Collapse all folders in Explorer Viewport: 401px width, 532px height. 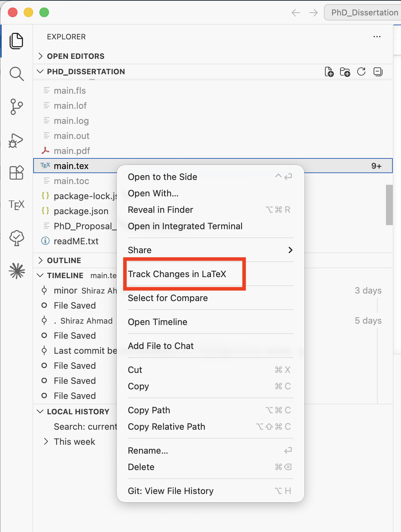pyautogui.click(x=378, y=72)
